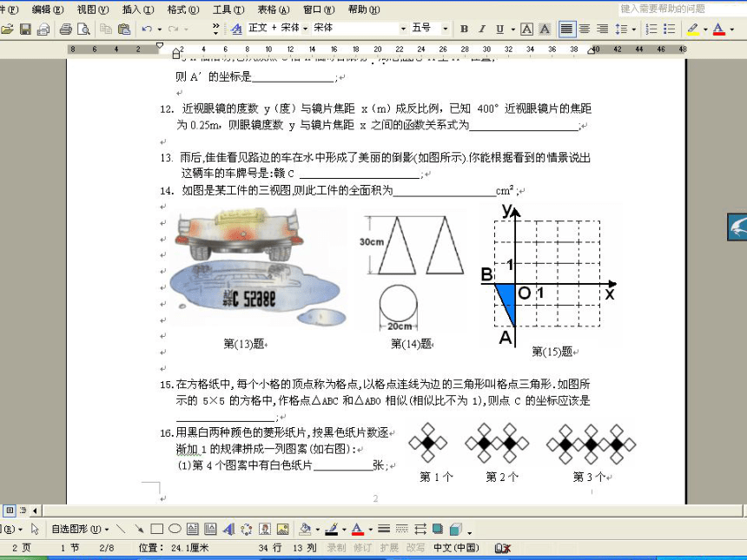This screenshot has width=747, height=560.
Task: Select the Oval drawing tool
Action: coord(175,529)
